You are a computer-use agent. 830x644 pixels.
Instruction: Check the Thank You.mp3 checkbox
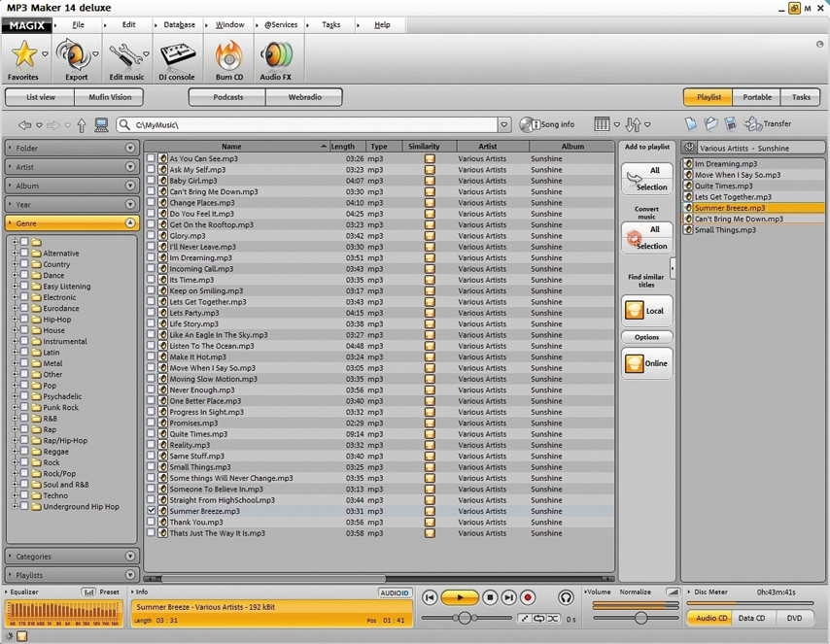152,522
